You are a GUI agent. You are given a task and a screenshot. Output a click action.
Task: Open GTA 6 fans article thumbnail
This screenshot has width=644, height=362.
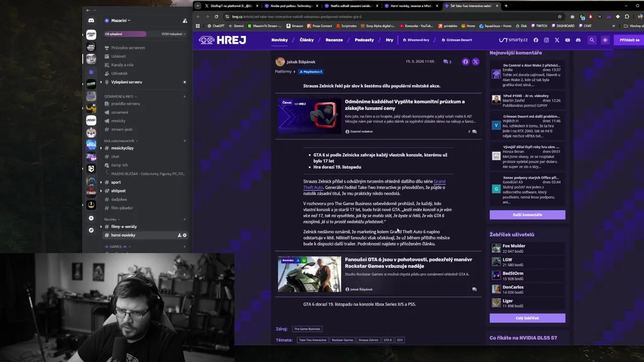(309, 274)
